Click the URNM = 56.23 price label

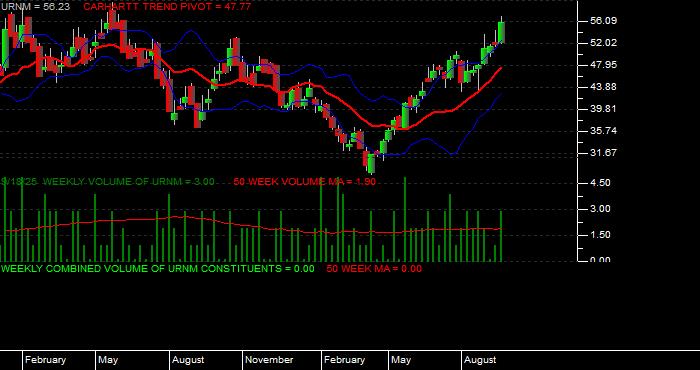point(35,7)
